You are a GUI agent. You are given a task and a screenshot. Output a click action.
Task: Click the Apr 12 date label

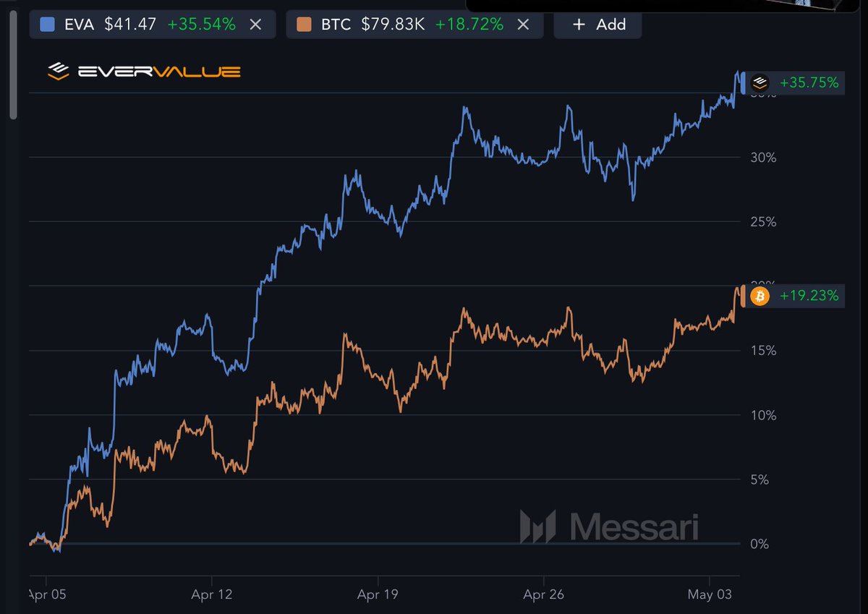tap(212, 594)
